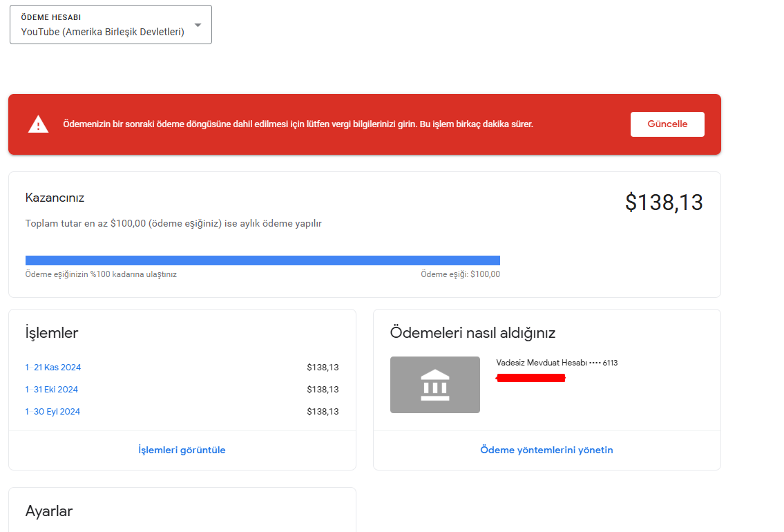This screenshot has height=532, width=784.
Task: Click the Güncelle button
Action: [x=667, y=124]
